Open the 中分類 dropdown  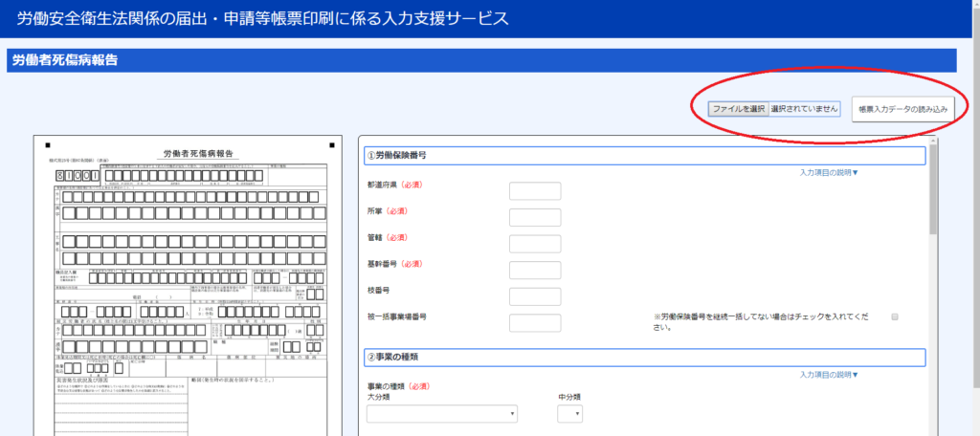coord(569,414)
